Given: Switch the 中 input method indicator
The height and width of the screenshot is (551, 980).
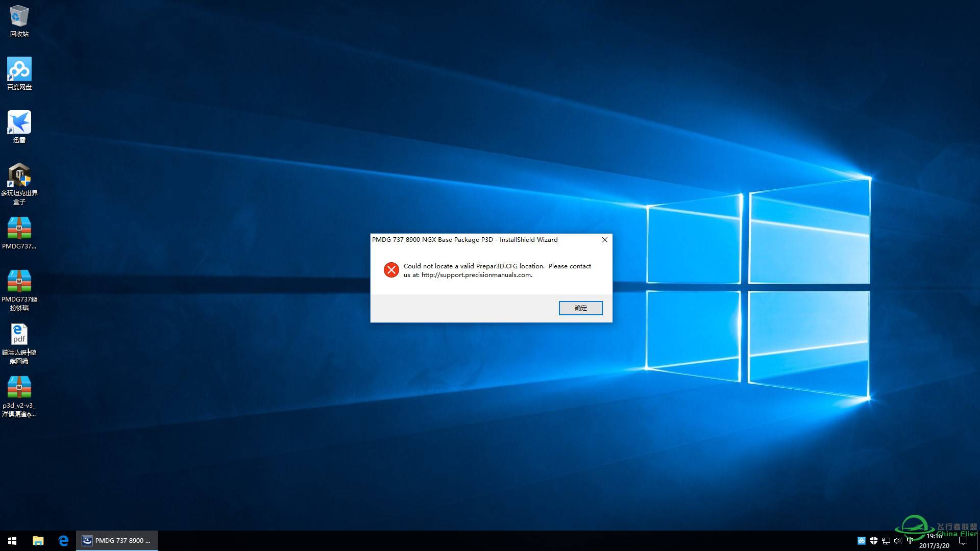Looking at the screenshot, I should pyautogui.click(x=910, y=541).
